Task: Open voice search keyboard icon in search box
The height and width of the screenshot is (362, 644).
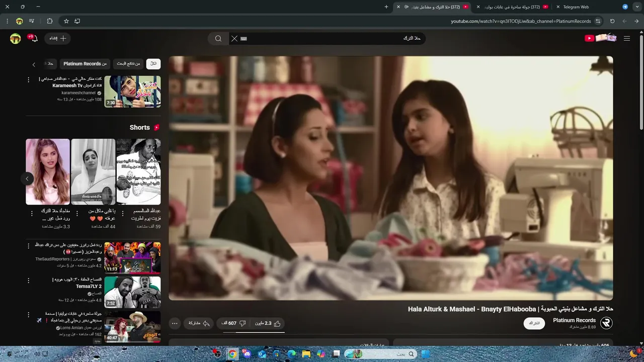Action: (x=244, y=38)
